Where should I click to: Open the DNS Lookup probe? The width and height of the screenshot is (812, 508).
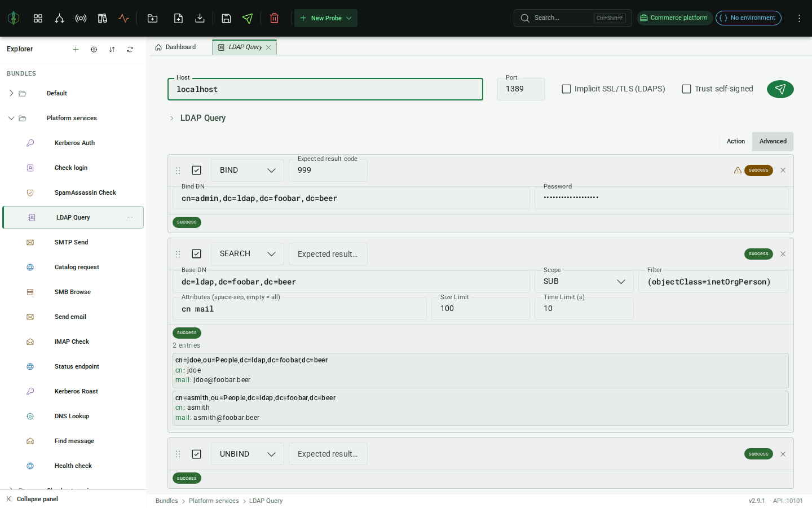pos(73,416)
